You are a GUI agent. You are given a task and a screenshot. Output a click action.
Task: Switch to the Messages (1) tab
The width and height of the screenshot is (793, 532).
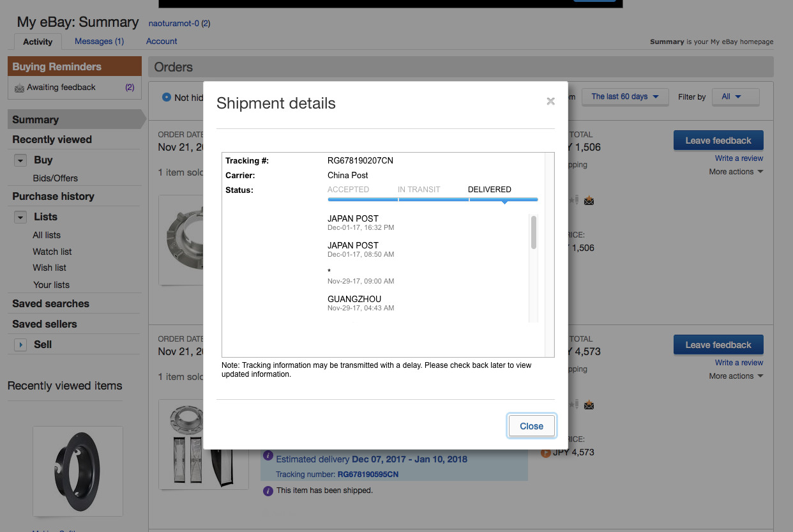tap(99, 42)
